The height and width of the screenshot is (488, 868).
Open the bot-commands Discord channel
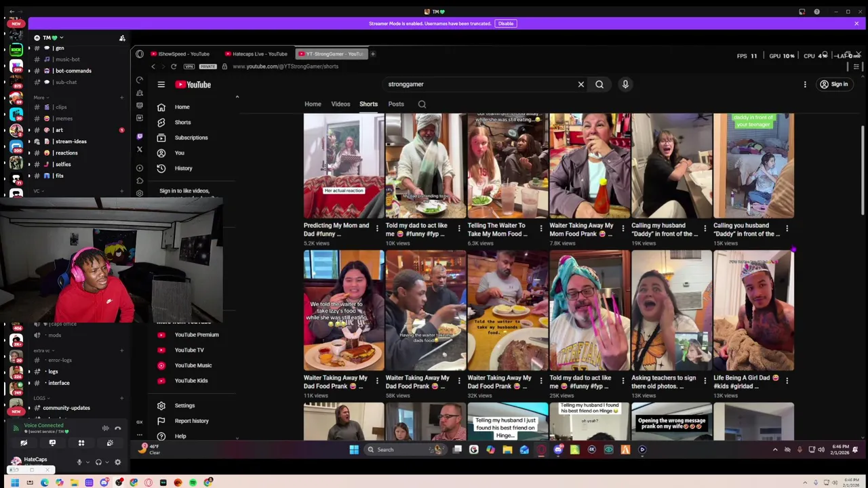pyautogui.click(x=73, y=70)
